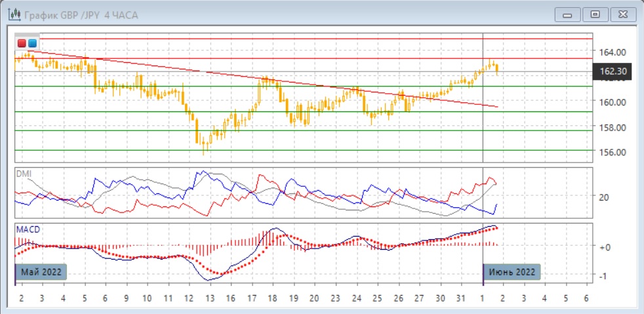Maximize the GBP/JPY chart window
This screenshot has height=314, width=644.
pyautogui.click(x=595, y=14)
